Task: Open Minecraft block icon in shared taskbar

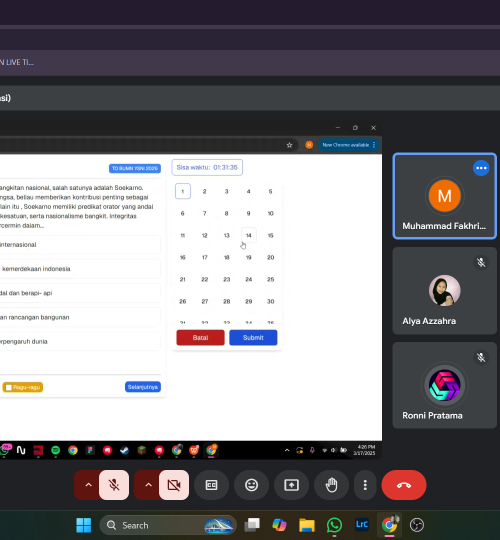Action: (x=142, y=450)
